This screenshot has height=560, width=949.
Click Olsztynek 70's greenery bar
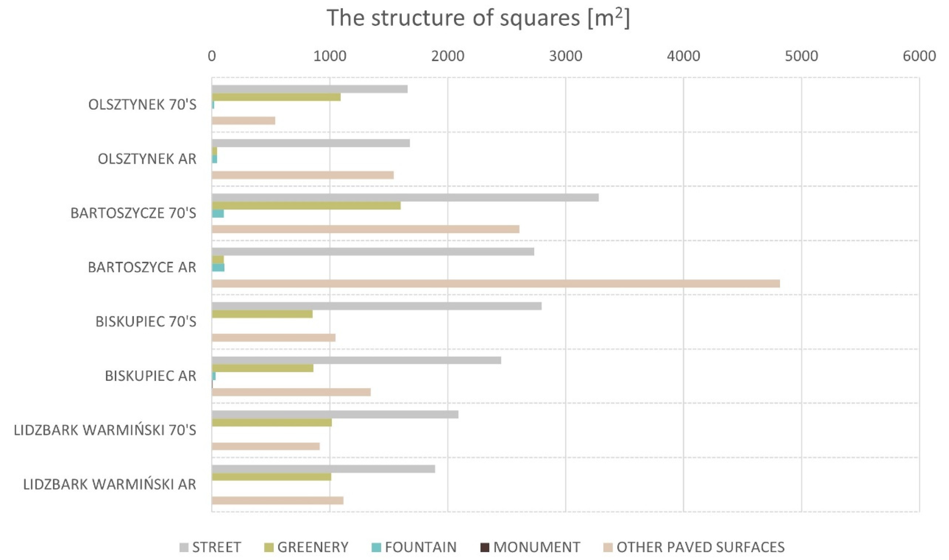[276, 97]
